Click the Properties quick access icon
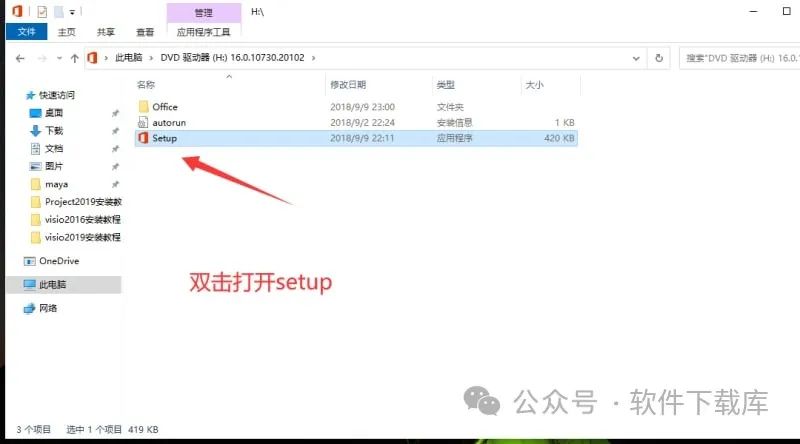Viewport: 800px width, 444px height. [42, 11]
